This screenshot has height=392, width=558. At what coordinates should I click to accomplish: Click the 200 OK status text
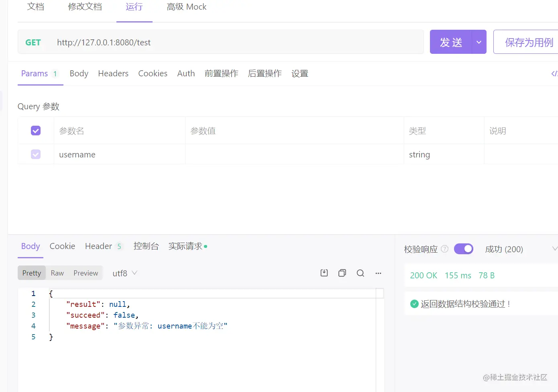pos(424,276)
